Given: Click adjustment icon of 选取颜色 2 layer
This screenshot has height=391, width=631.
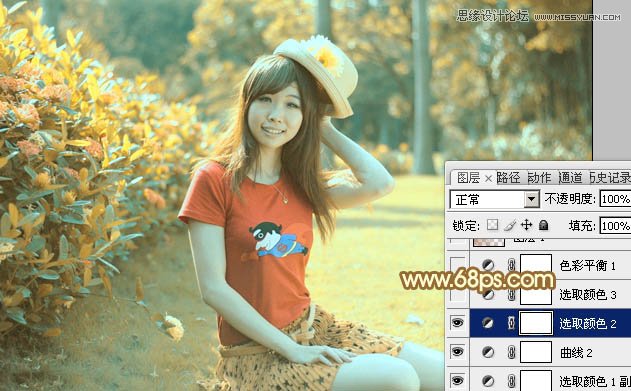Looking at the screenshot, I should [488, 323].
